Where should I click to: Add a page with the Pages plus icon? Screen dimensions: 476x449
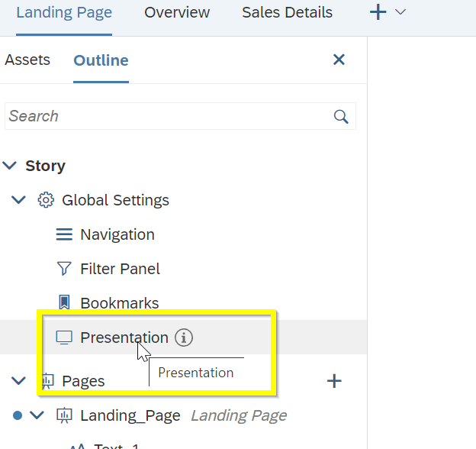tap(334, 381)
